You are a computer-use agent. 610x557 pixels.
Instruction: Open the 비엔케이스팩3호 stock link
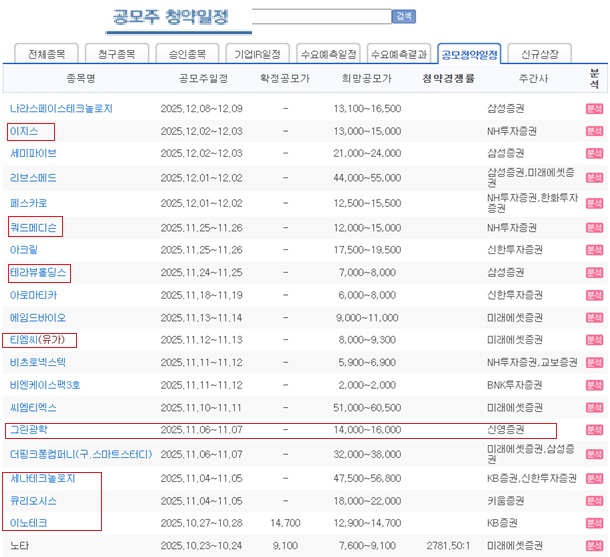[45, 385]
